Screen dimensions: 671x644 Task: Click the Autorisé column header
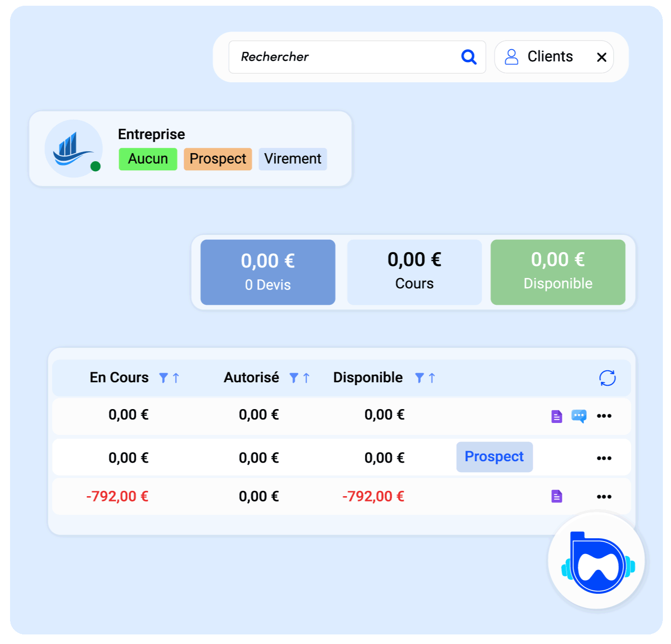point(252,378)
